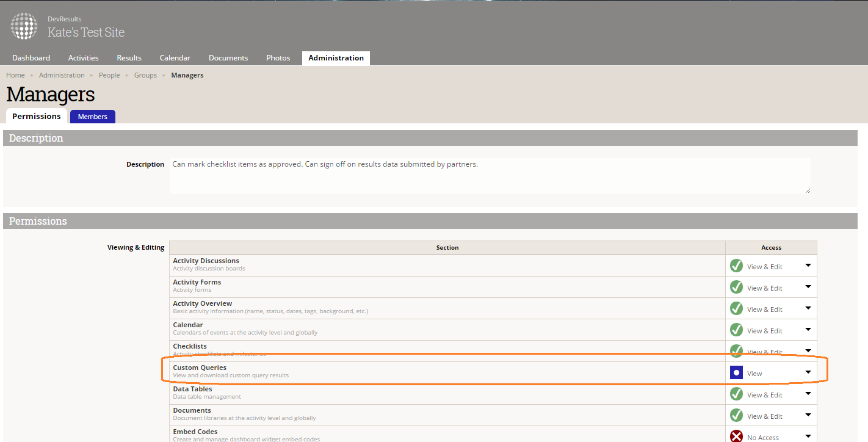Click the green check icon for Activity Forms

coord(737,287)
